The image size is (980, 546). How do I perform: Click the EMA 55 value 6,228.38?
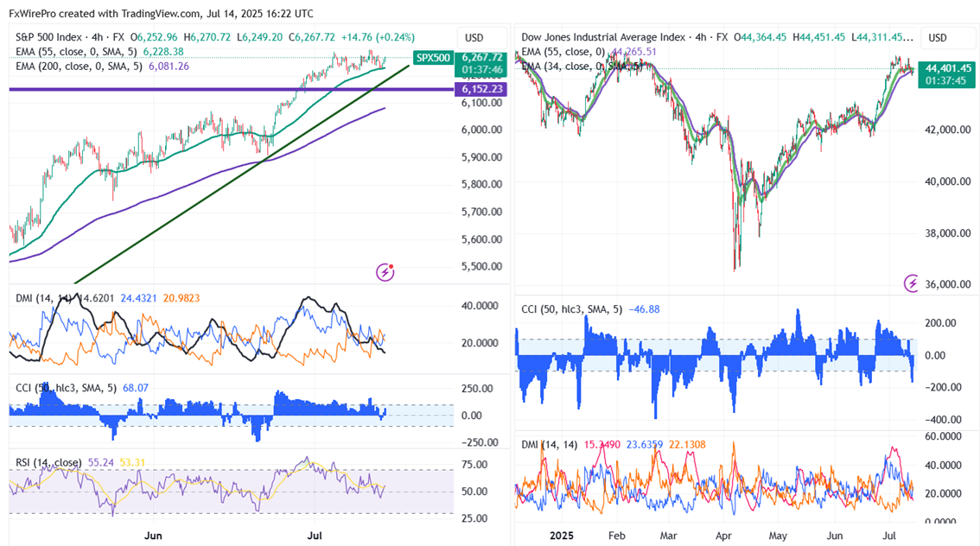coord(163,52)
